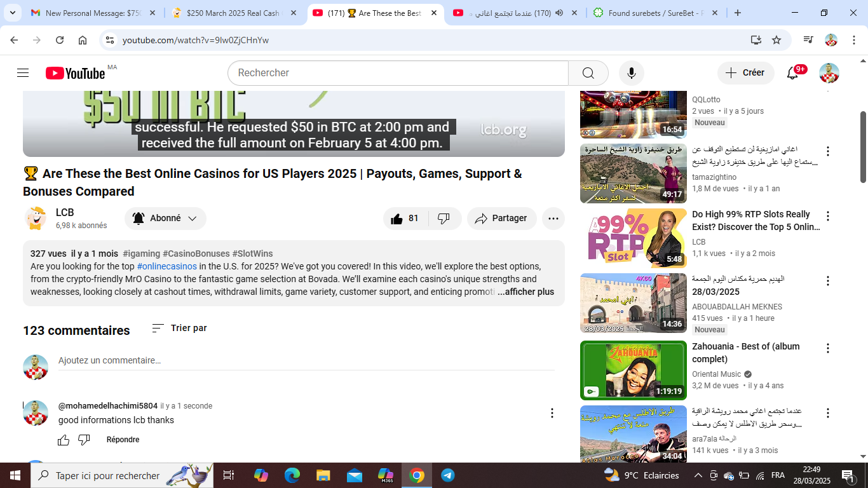The image size is (868, 488).
Task: Open #SlotWins hashtag link
Action: coord(252,254)
